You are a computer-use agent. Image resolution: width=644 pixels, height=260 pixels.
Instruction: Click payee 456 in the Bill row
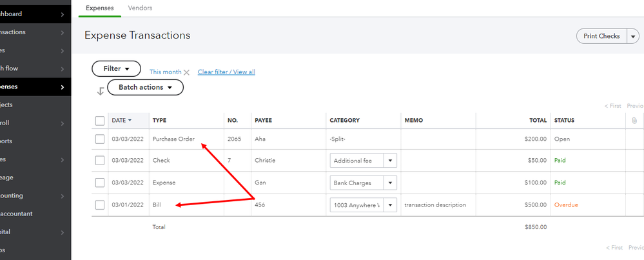[260, 205]
